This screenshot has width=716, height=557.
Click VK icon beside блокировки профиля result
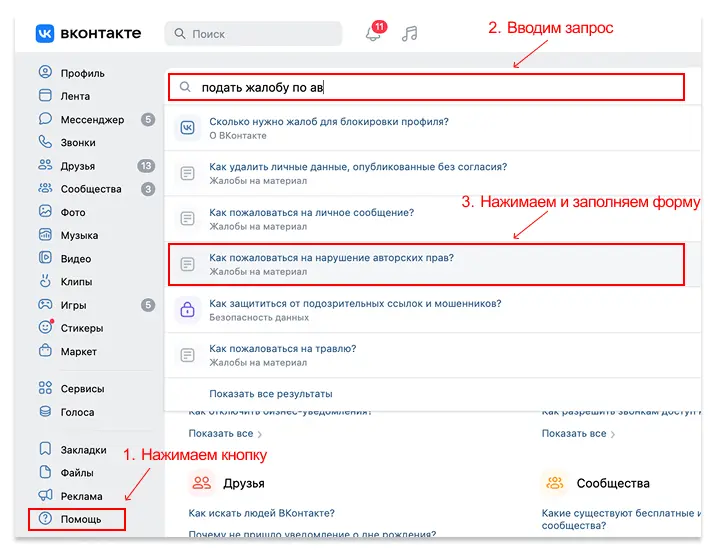(x=188, y=128)
